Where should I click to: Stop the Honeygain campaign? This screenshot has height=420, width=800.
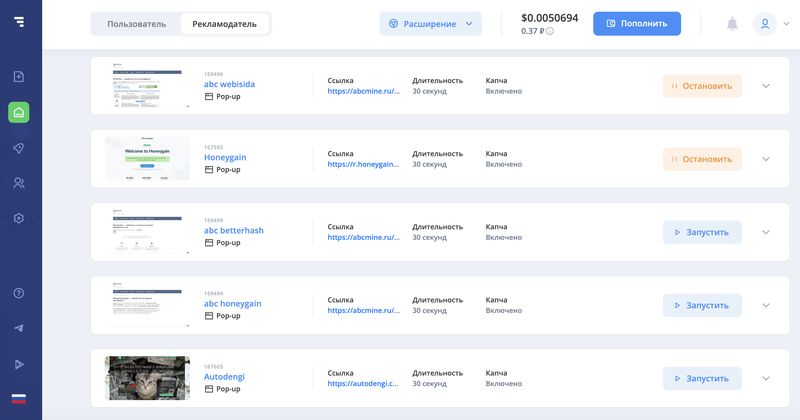pyautogui.click(x=702, y=159)
